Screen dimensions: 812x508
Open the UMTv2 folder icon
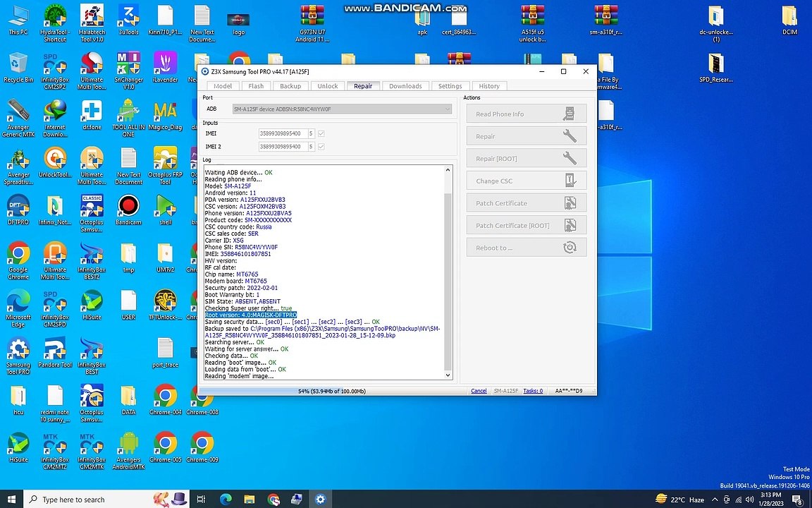point(165,257)
